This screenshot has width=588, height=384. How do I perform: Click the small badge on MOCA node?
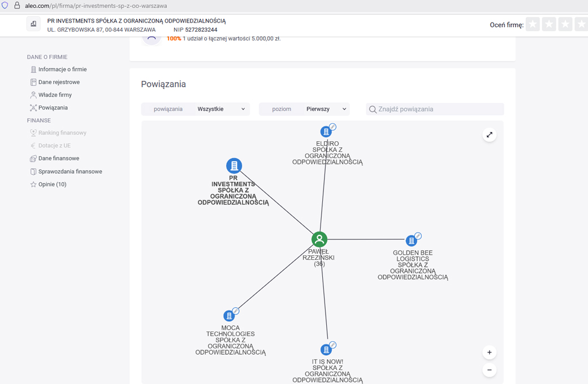[236, 311]
